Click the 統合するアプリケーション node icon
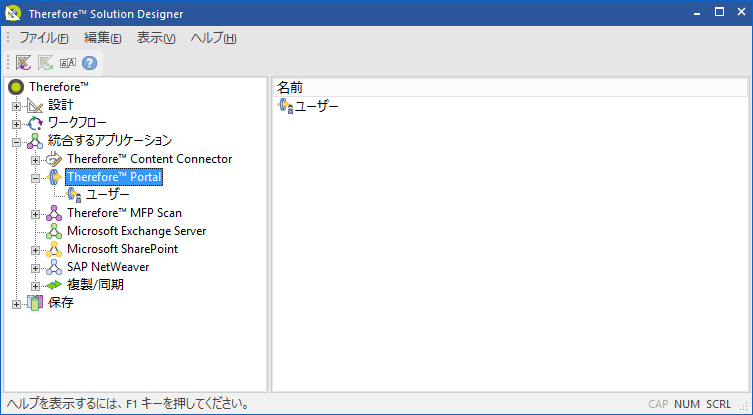This screenshot has width=753, height=415. pos(35,141)
